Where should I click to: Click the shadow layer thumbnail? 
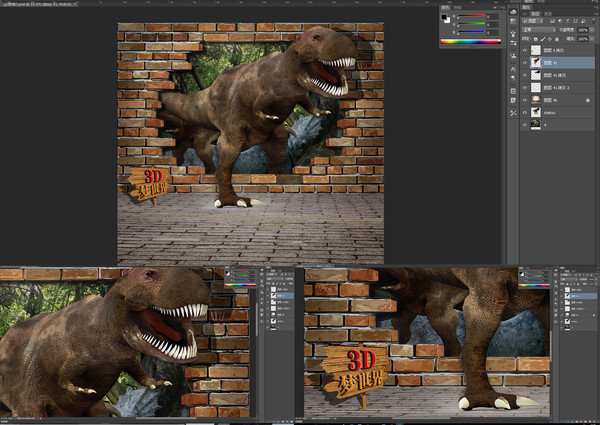pyautogui.click(x=536, y=112)
